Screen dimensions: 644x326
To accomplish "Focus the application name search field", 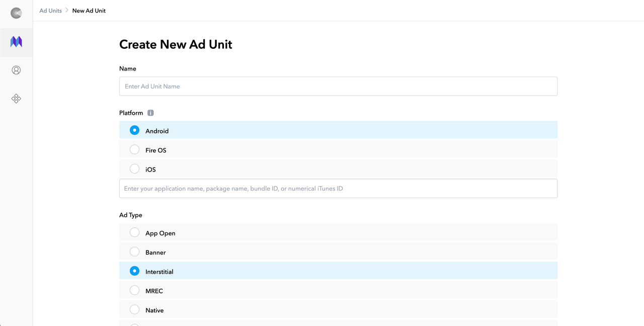I will point(338,188).
